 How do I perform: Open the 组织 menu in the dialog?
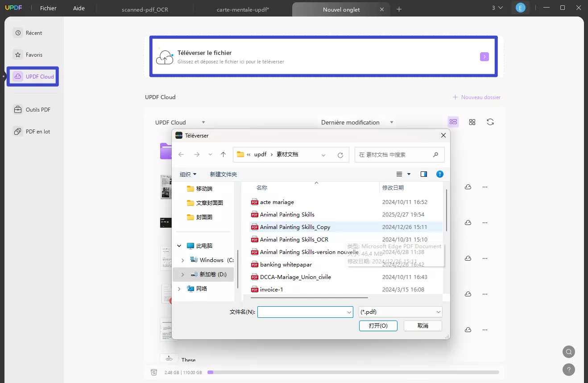pos(188,174)
